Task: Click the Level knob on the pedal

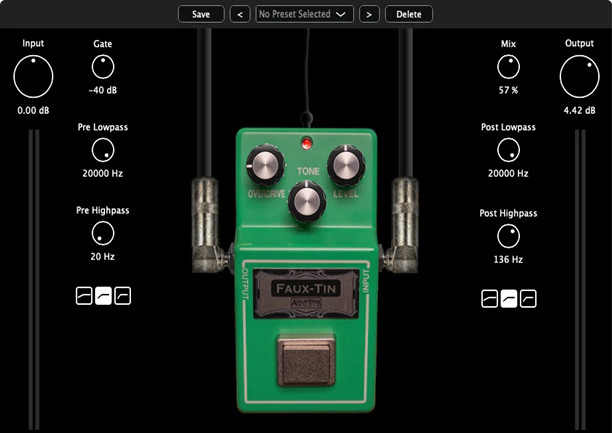Action: pyautogui.click(x=344, y=164)
